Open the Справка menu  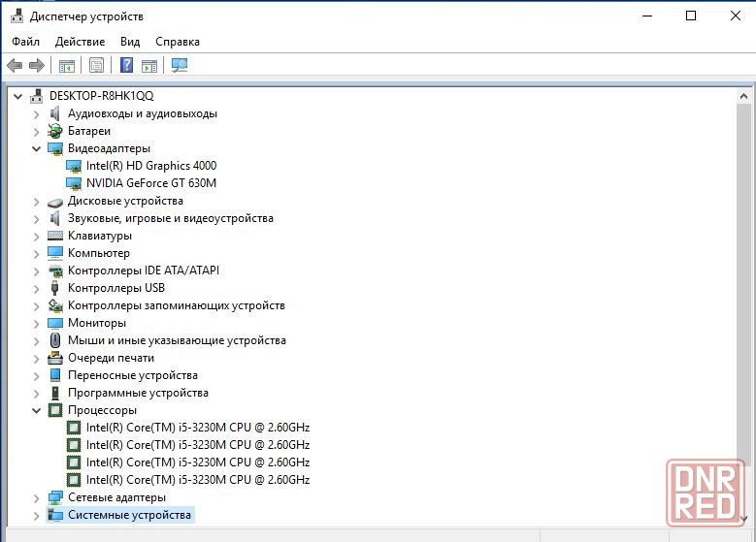coord(178,42)
